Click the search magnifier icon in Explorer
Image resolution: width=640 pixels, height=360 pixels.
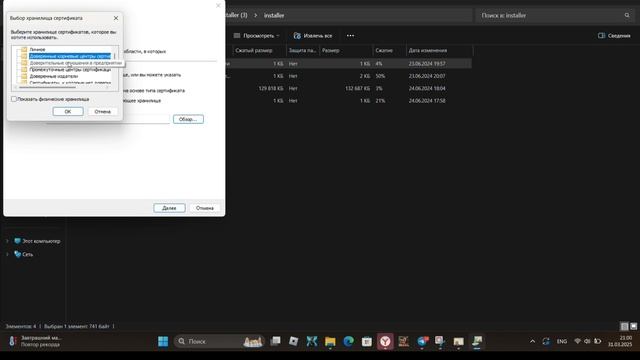(x=627, y=16)
